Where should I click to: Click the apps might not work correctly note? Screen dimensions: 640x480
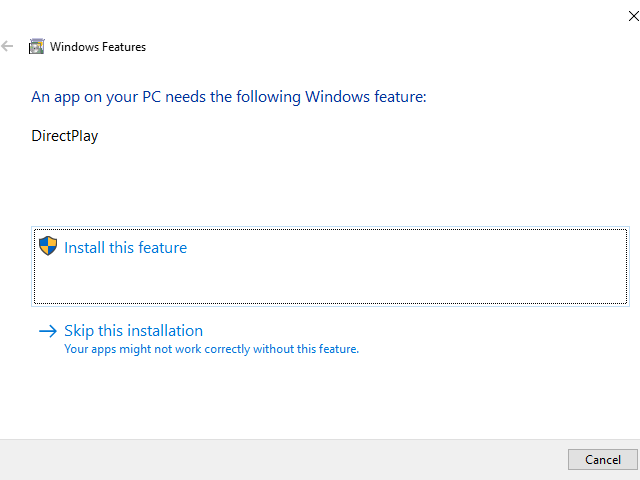211,349
